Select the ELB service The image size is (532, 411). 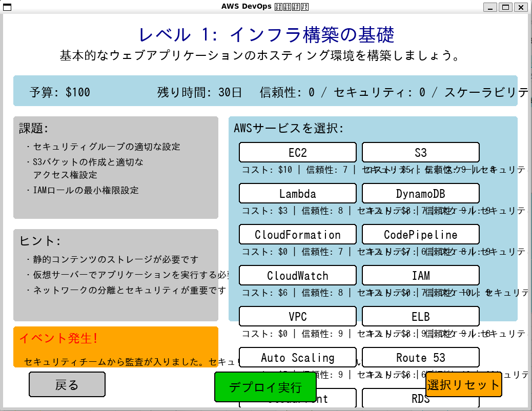coord(420,316)
